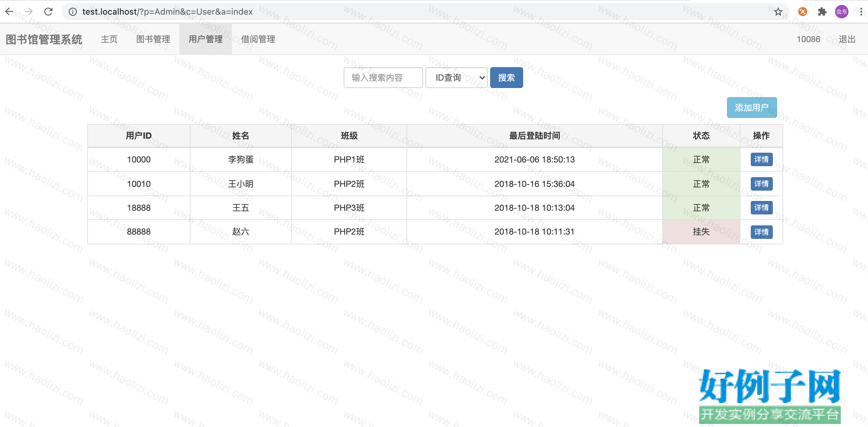868x427 pixels.
Task: Switch to the 图书管理 tab
Action: [x=153, y=39]
